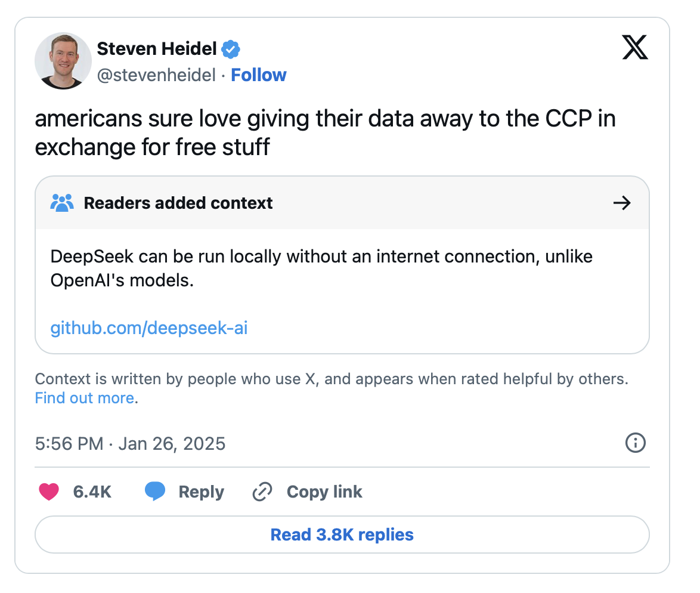Click the Readers added context heading
This screenshot has height=593, width=700.
point(178,203)
